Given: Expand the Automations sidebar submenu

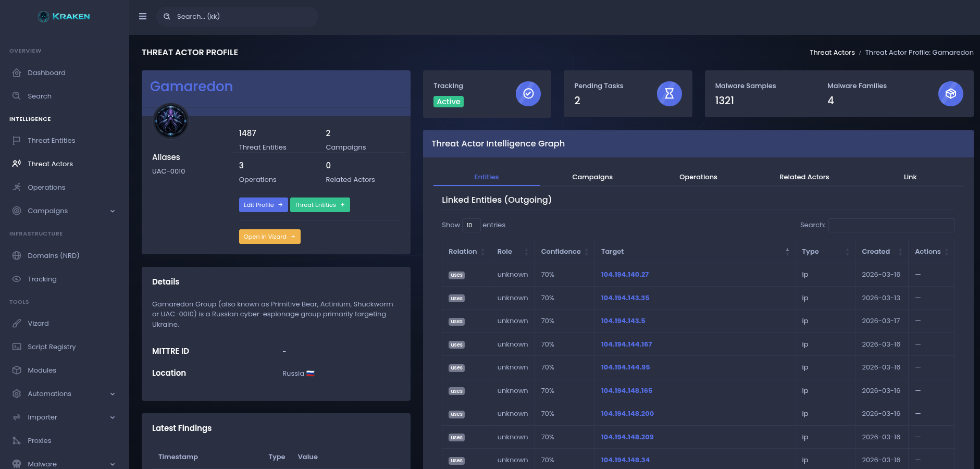Looking at the screenshot, I should point(113,394).
